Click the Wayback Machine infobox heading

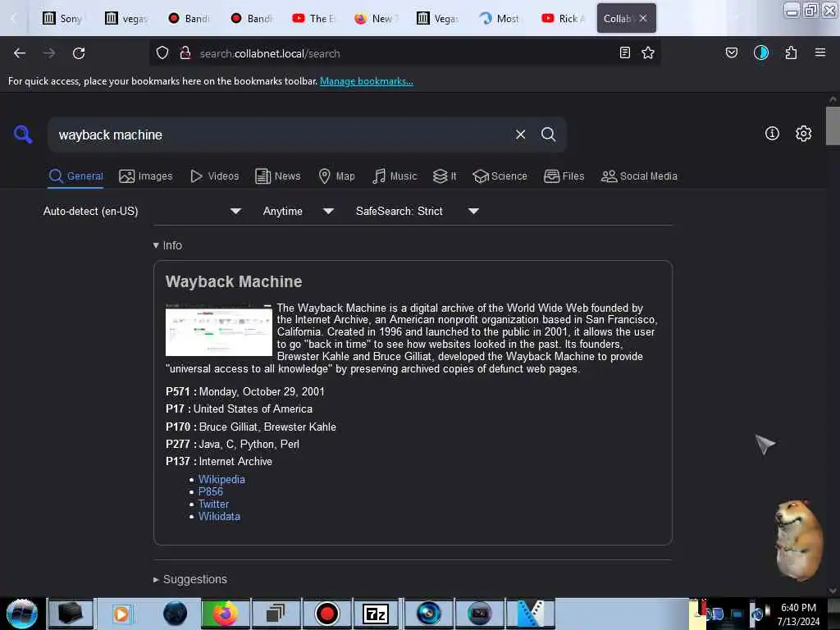tap(234, 282)
